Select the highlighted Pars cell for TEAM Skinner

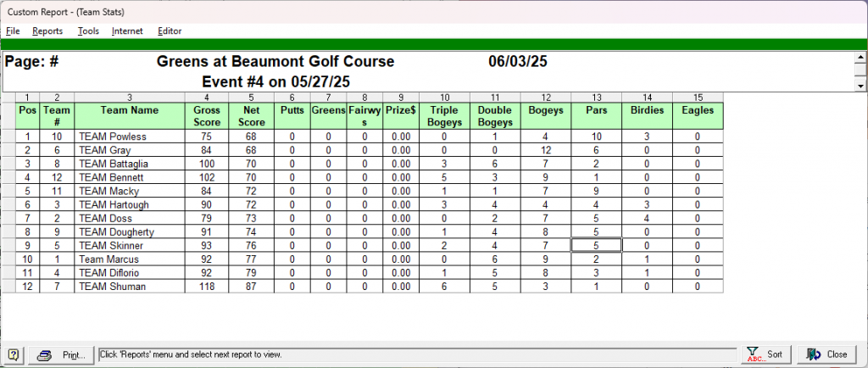[596, 246]
